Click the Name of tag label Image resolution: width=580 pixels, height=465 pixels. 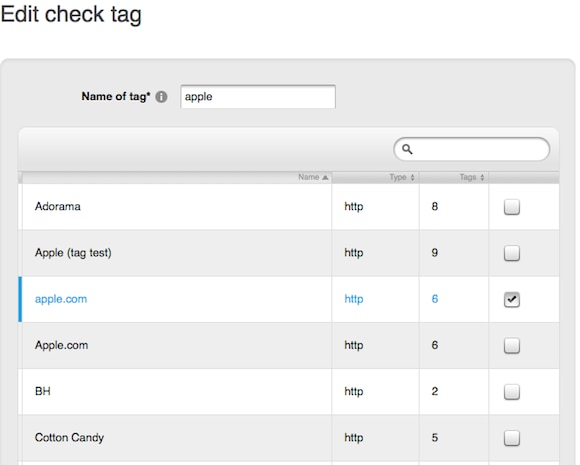pos(116,97)
